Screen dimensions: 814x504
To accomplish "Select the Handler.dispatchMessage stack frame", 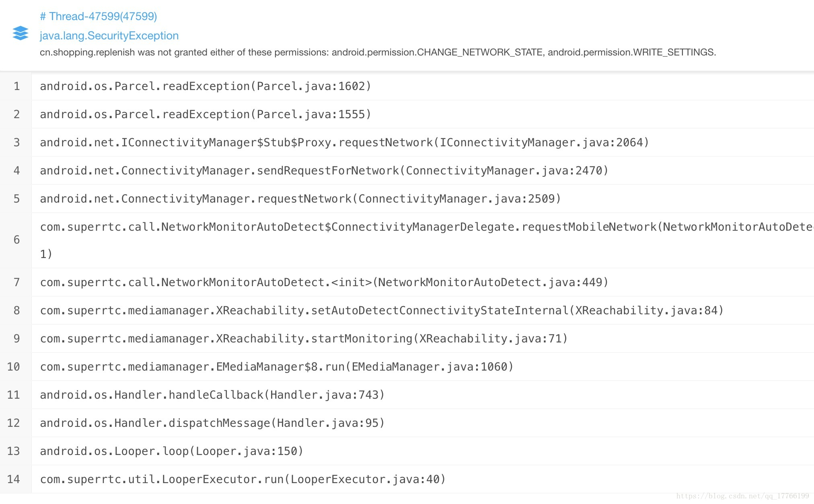I will [212, 423].
